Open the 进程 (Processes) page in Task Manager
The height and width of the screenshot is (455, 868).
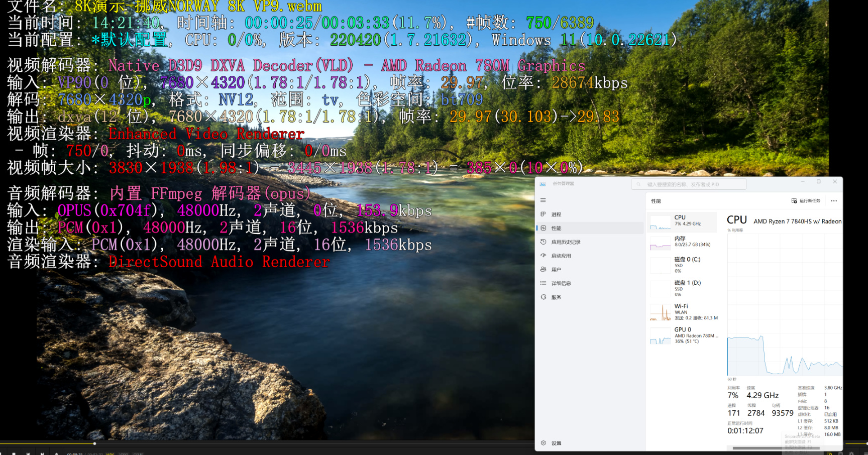[x=591, y=214]
